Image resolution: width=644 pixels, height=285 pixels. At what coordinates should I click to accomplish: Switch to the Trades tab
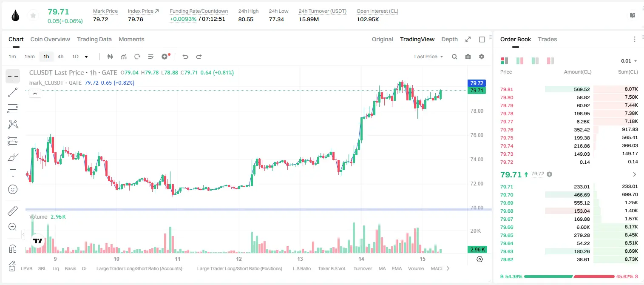click(x=547, y=39)
